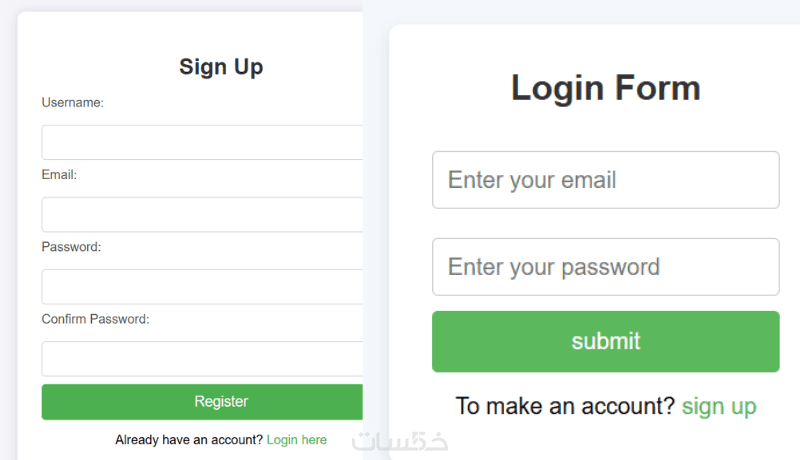Viewport: 800px width, 460px height.
Task: Click the 'Already have an account?' text
Action: [189, 440]
